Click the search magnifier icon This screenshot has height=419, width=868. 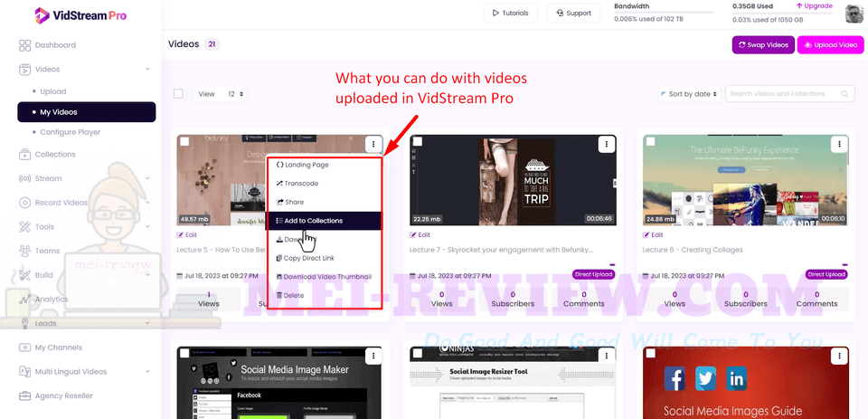click(844, 94)
